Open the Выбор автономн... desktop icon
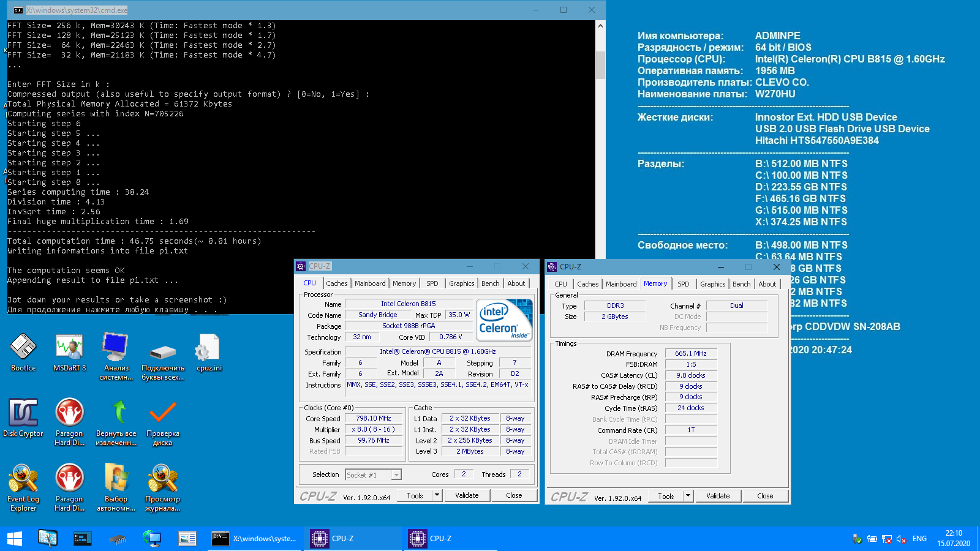 click(x=116, y=487)
